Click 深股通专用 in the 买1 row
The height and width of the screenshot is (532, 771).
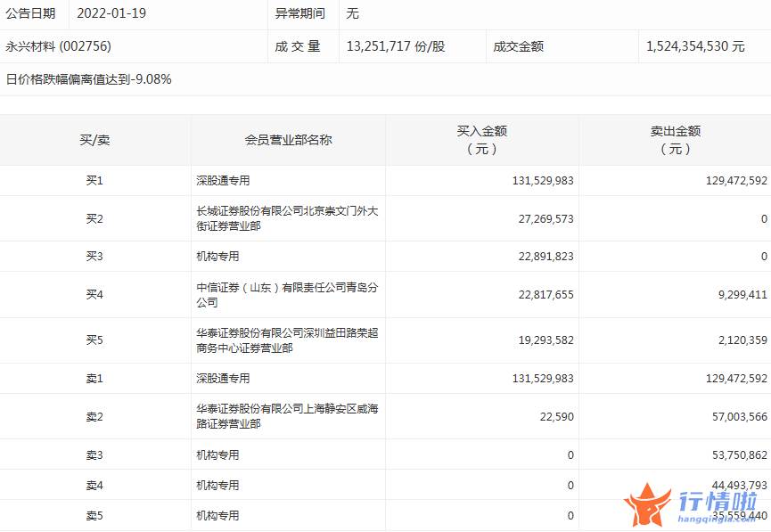223,180
